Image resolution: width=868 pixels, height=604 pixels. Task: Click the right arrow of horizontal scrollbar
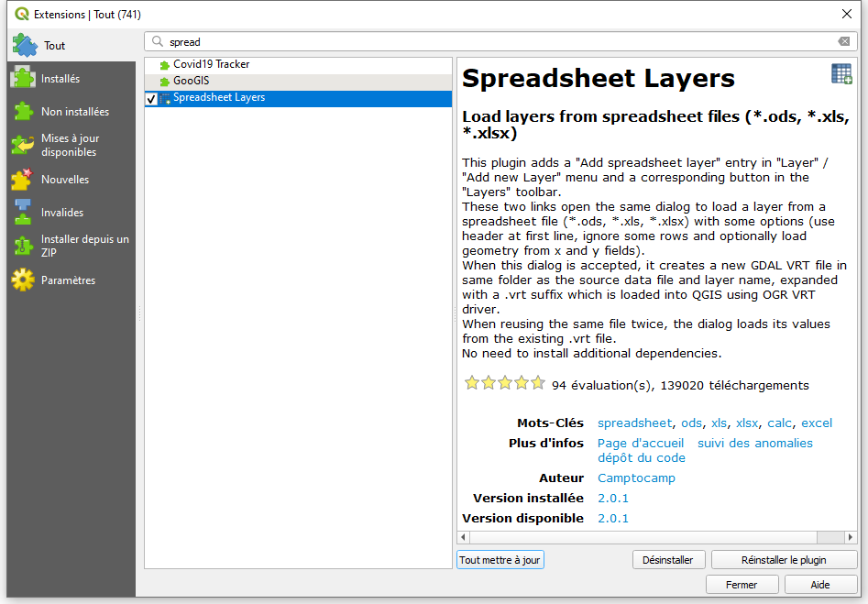click(850, 537)
